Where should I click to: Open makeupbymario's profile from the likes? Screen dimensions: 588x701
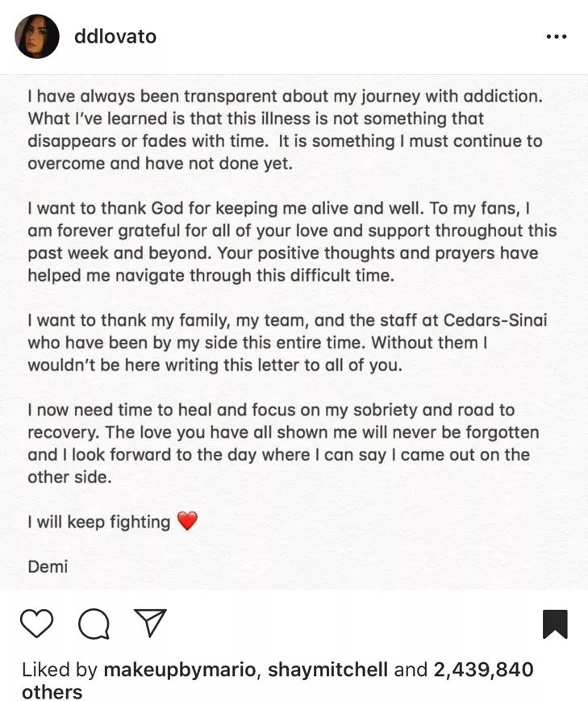(x=181, y=670)
